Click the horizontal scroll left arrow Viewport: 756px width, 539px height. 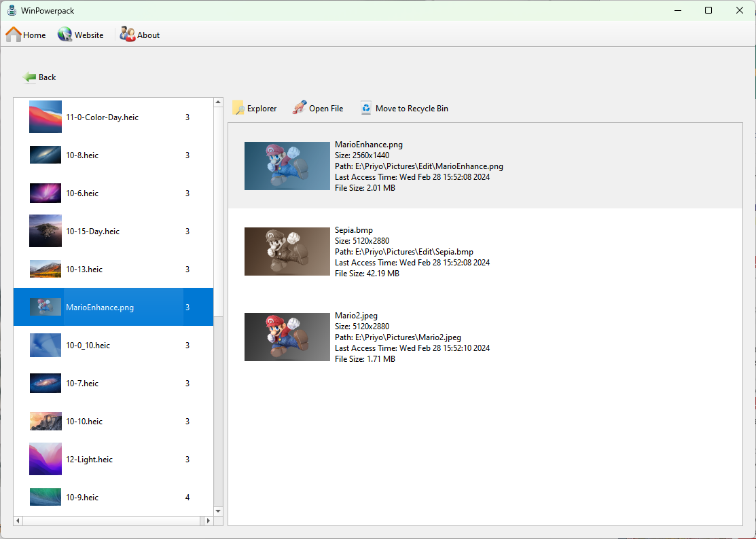pyautogui.click(x=18, y=521)
